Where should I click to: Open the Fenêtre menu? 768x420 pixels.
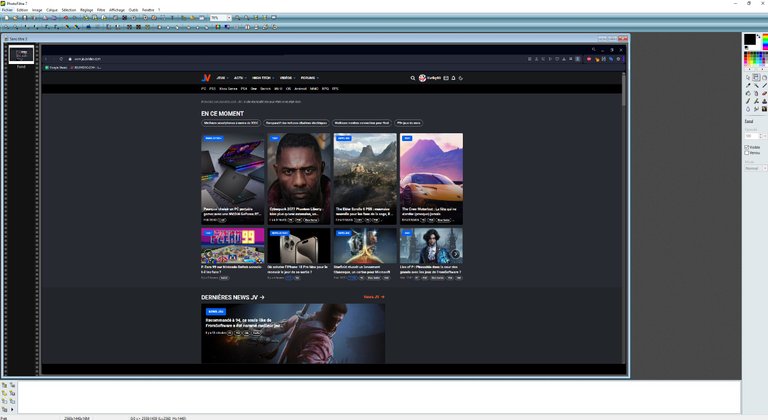pyautogui.click(x=148, y=10)
